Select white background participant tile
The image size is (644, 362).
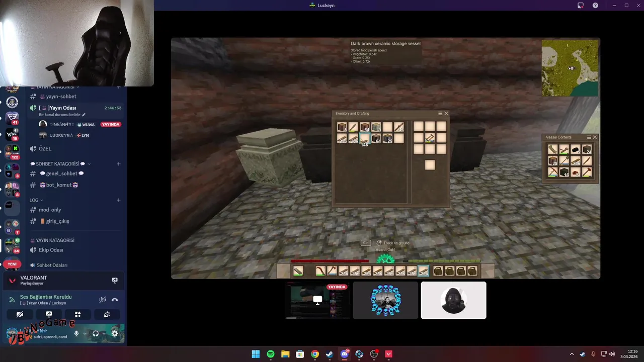pos(453,300)
